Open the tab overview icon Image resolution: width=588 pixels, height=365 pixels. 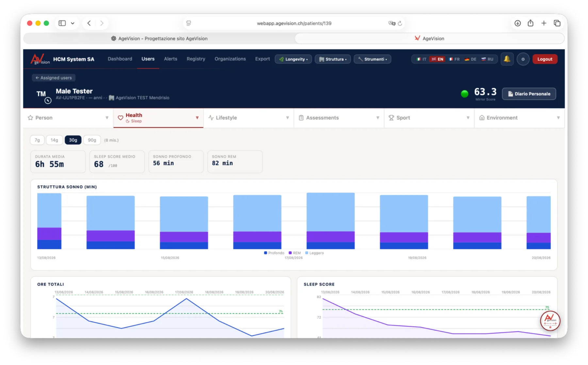pos(557,23)
